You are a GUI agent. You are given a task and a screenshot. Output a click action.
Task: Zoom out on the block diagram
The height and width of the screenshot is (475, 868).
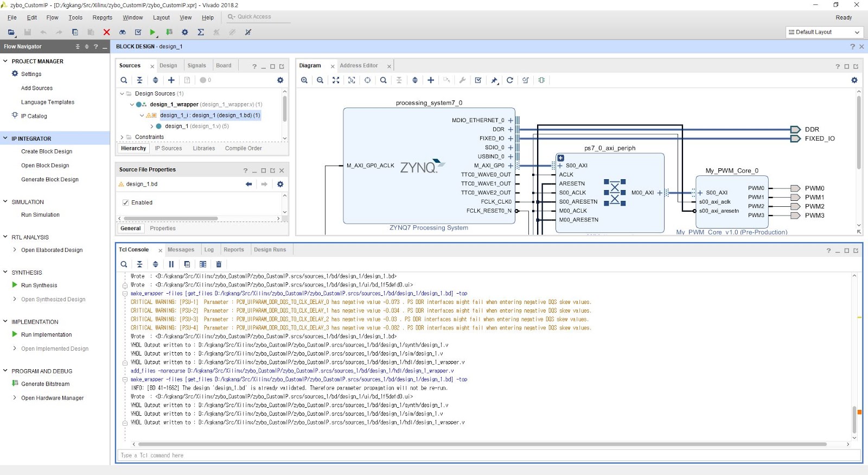[320, 80]
